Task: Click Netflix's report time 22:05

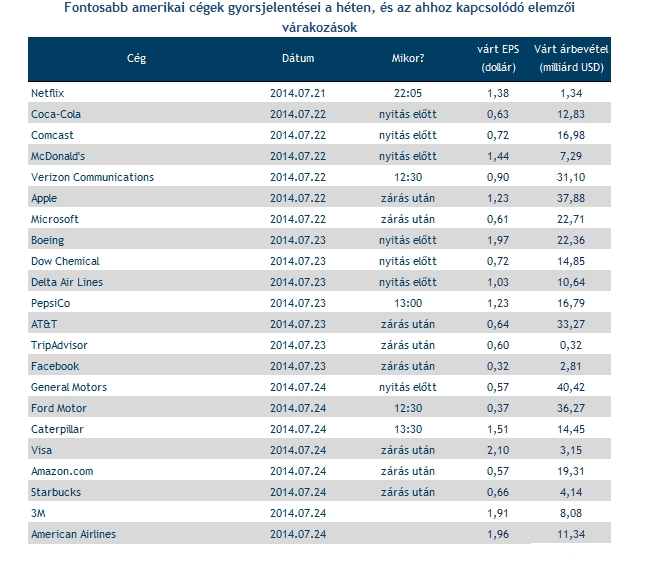Action: (408, 93)
